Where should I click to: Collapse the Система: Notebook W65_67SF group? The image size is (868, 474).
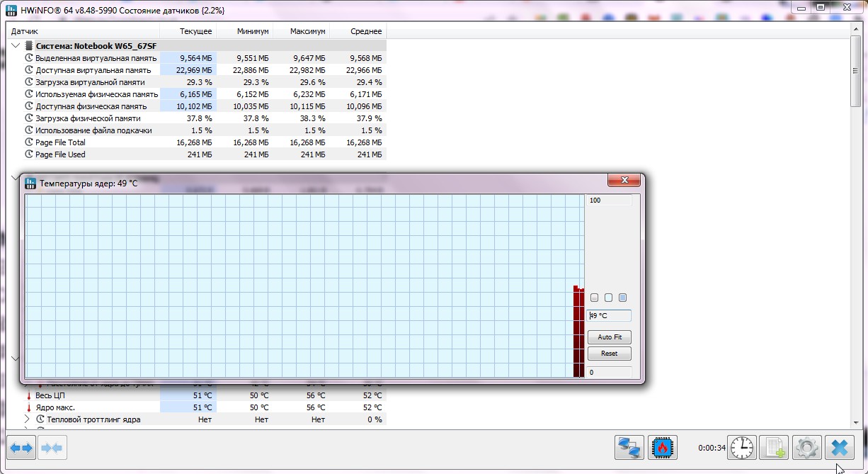(16, 46)
